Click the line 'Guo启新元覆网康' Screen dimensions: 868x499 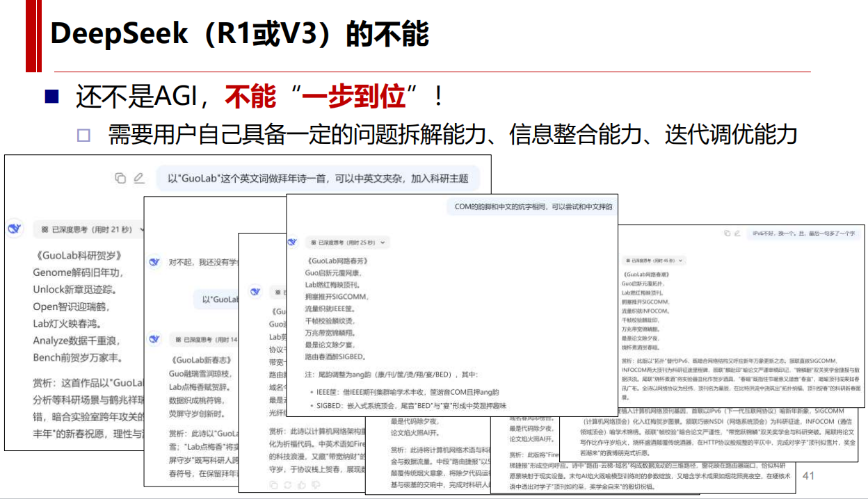tap(333, 273)
